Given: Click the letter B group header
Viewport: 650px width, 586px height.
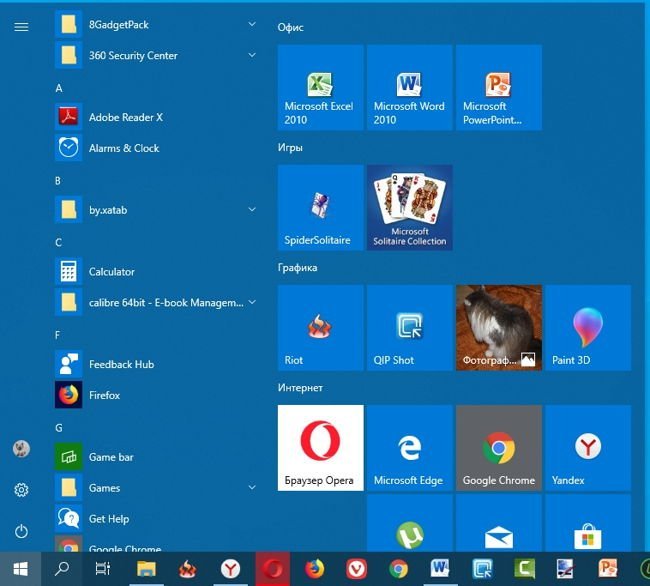Looking at the screenshot, I should click(58, 181).
